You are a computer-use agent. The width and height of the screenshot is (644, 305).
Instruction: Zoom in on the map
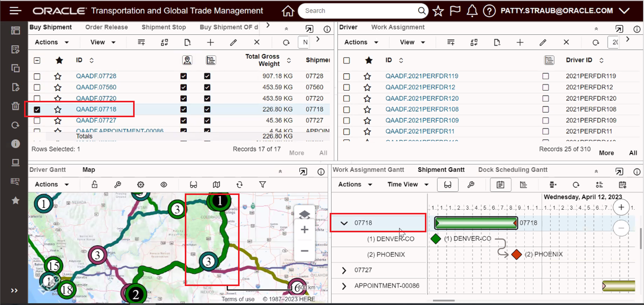pyautogui.click(x=304, y=230)
